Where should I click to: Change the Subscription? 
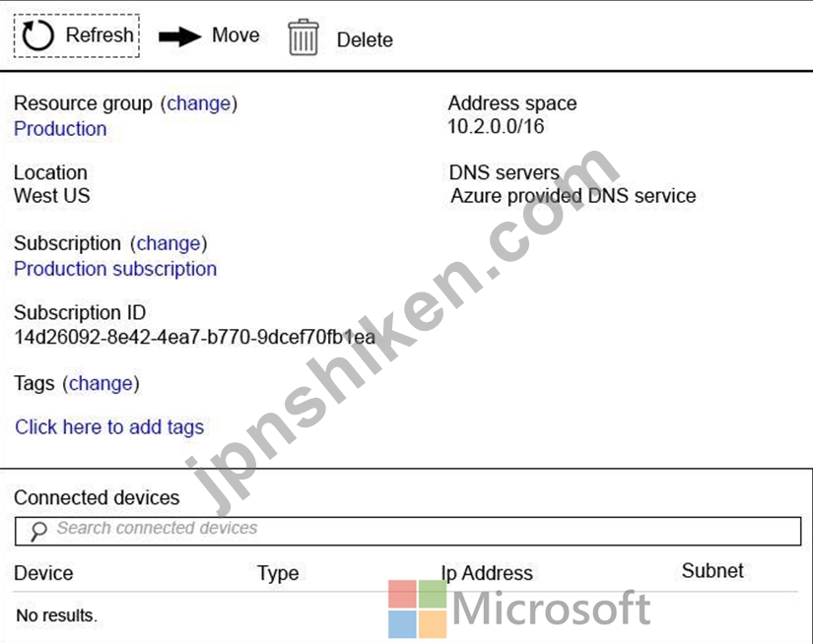169,243
